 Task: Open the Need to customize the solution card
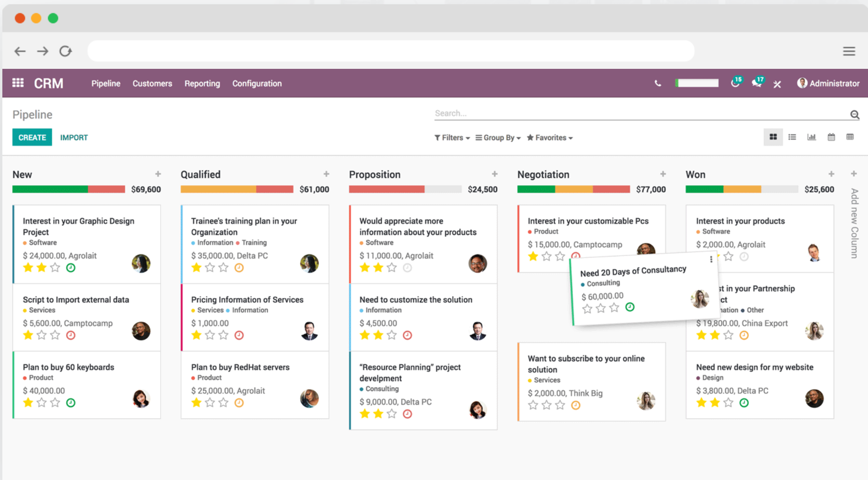click(x=423, y=317)
